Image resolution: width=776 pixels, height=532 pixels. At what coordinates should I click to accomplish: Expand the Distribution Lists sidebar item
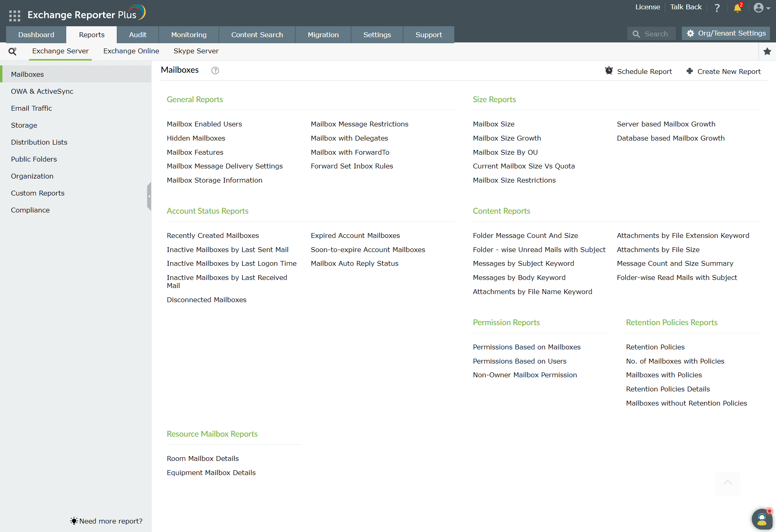[x=39, y=141]
